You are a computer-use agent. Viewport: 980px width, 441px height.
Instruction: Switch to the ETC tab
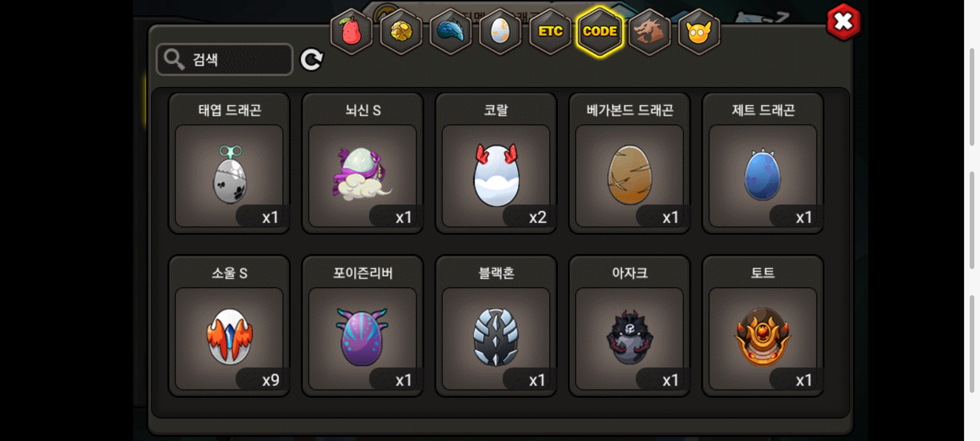[x=550, y=32]
